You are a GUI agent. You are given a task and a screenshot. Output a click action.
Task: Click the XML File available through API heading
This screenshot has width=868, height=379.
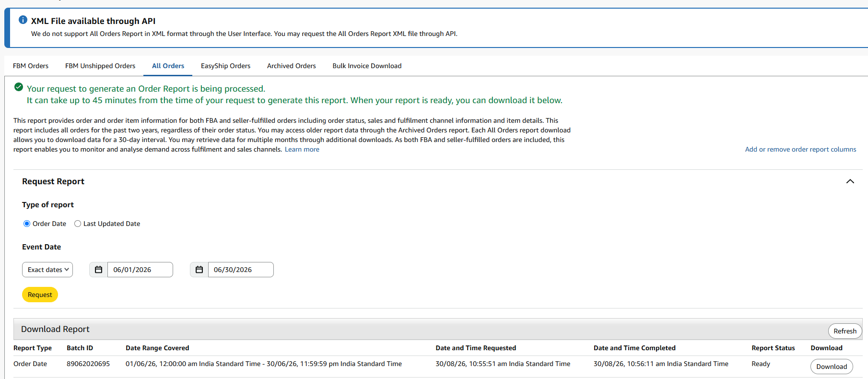pos(93,21)
